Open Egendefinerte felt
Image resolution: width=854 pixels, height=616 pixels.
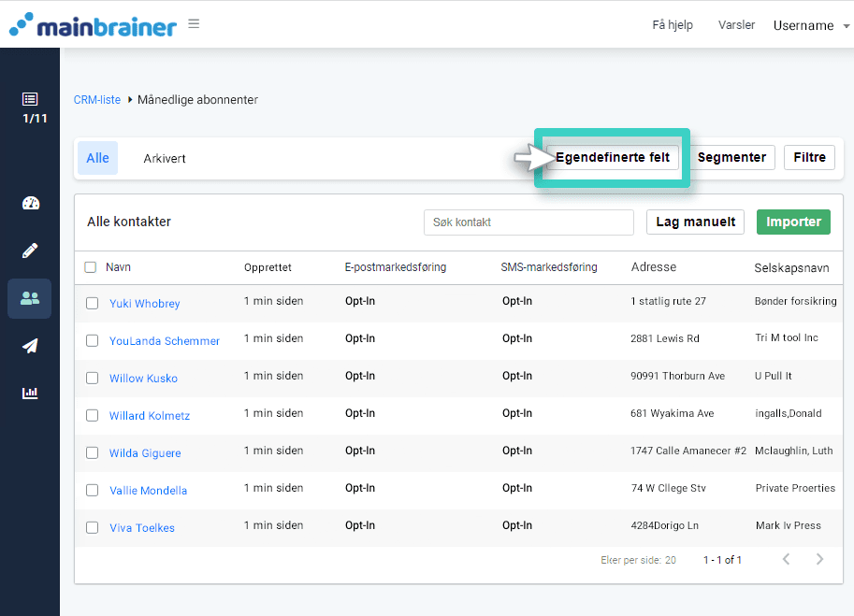click(612, 157)
